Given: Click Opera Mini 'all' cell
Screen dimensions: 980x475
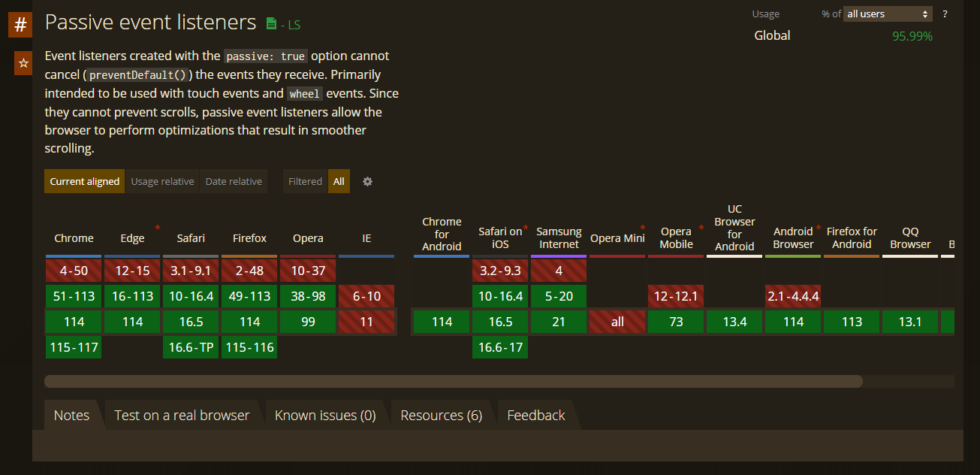Looking at the screenshot, I should pos(617,322).
